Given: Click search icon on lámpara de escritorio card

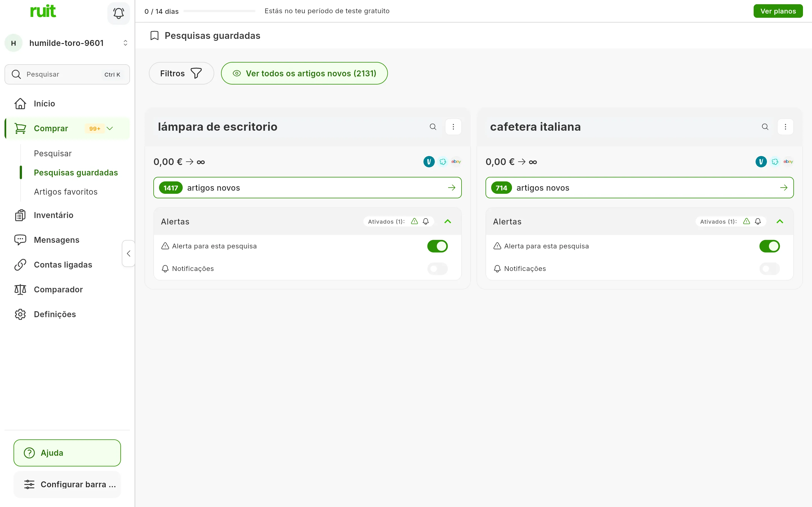Looking at the screenshot, I should 433,127.
